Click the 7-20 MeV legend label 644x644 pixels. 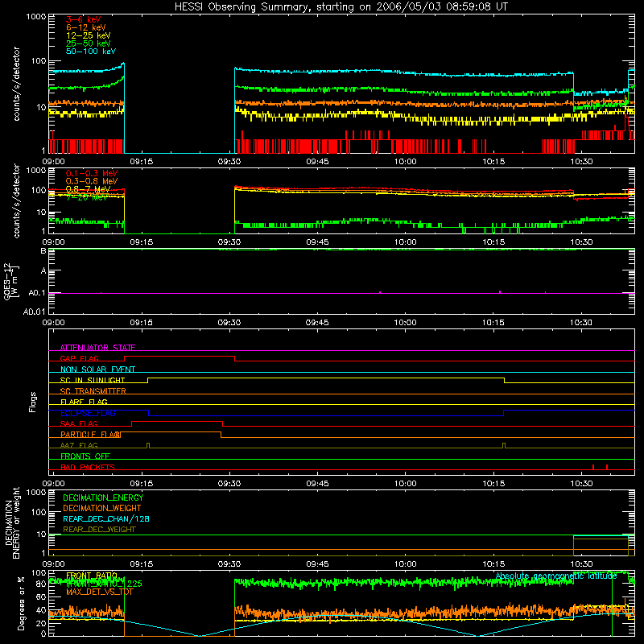[87, 197]
